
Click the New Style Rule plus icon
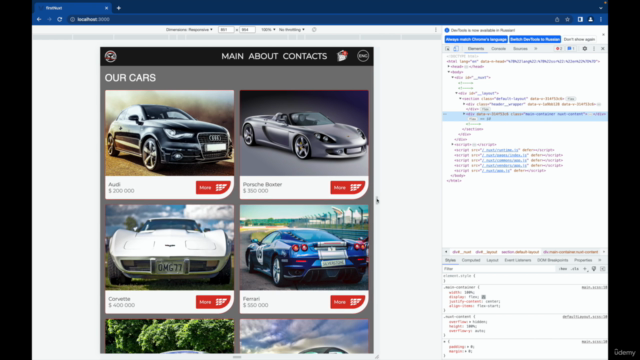(585, 269)
